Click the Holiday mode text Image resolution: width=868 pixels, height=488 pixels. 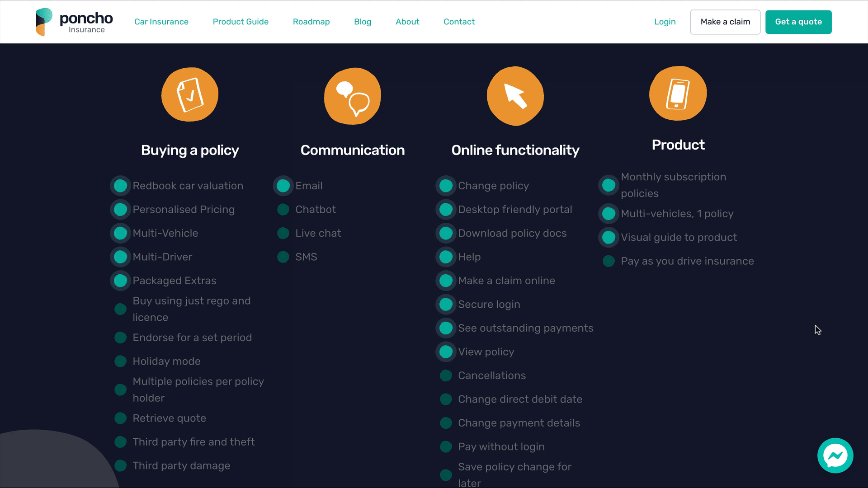tap(166, 361)
